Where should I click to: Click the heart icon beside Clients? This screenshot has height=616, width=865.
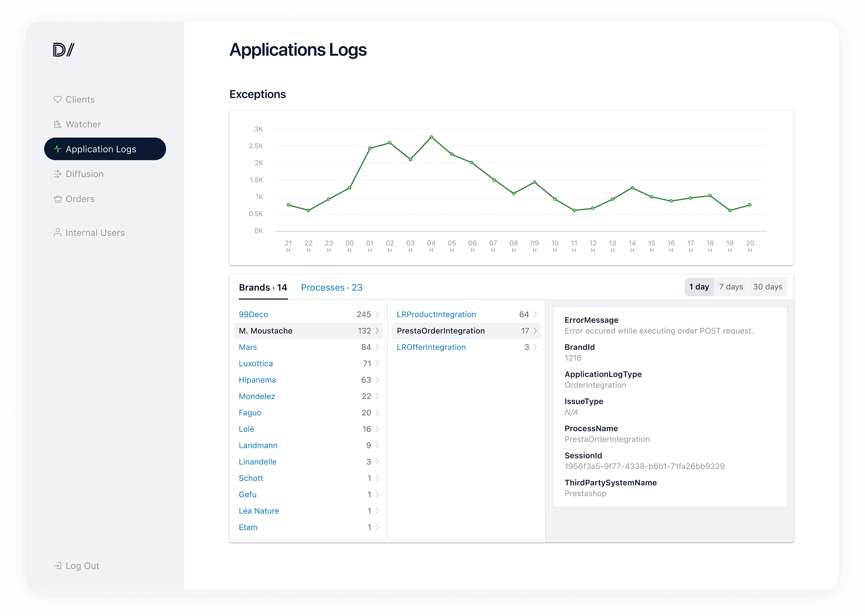[58, 99]
